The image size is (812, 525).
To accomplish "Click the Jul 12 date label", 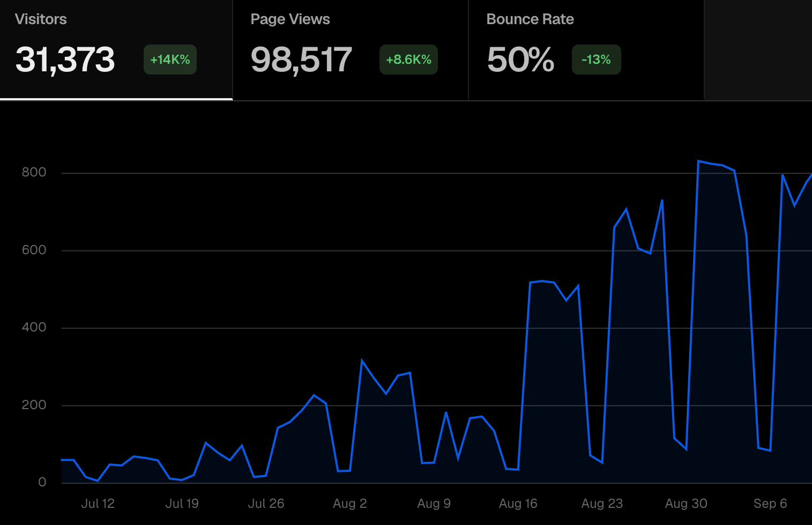I will (x=98, y=504).
